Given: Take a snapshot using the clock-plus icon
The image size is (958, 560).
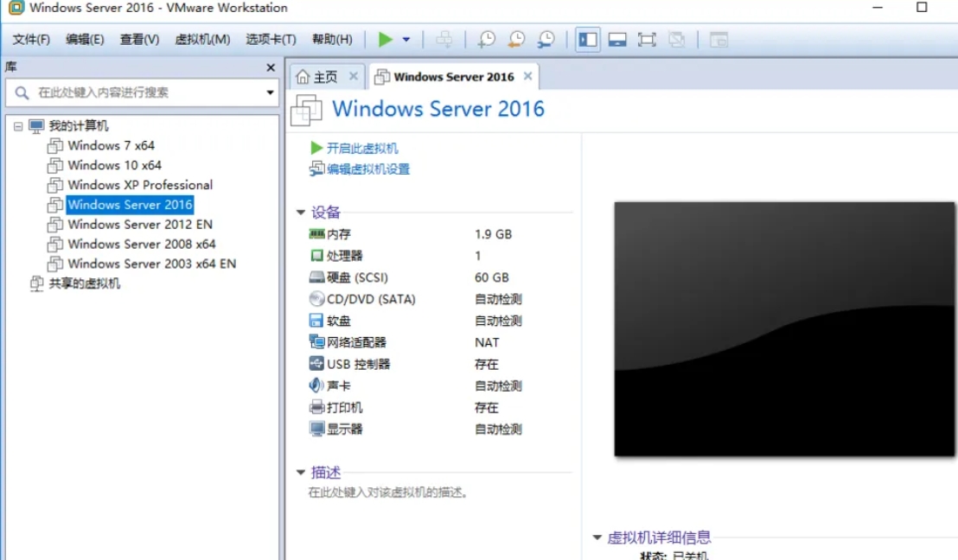Looking at the screenshot, I should (x=486, y=40).
